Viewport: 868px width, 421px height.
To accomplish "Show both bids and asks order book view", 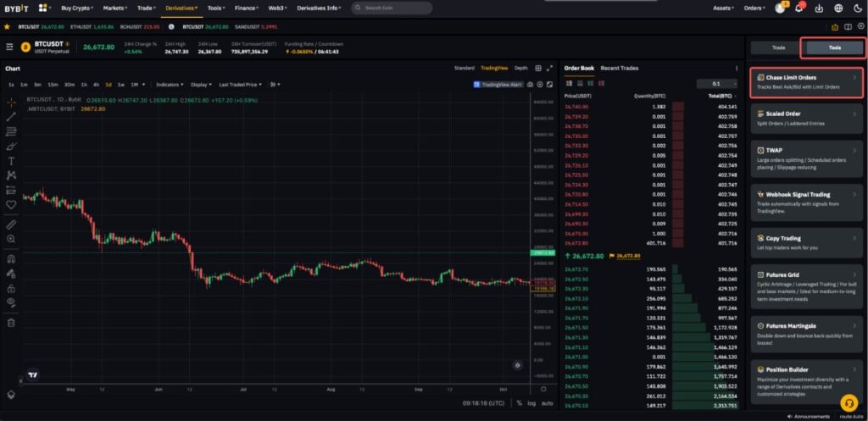I will pyautogui.click(x=569, y=83).
